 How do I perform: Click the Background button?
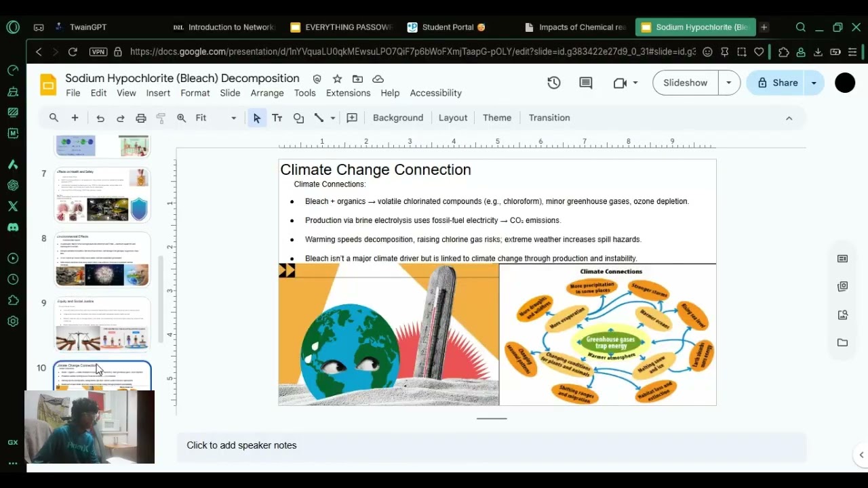[398, 118]
